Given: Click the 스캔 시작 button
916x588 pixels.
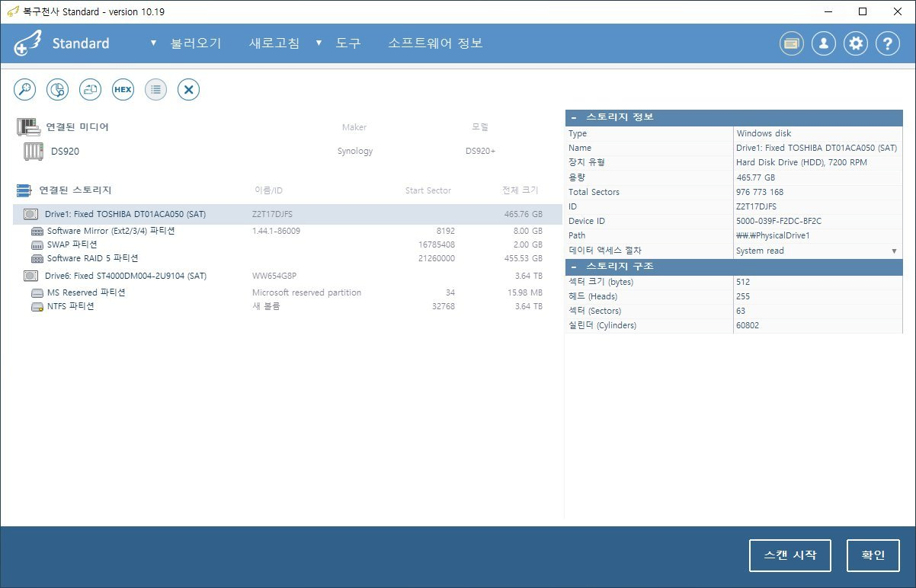Looking at the screenshot, I should coord(790,555).
